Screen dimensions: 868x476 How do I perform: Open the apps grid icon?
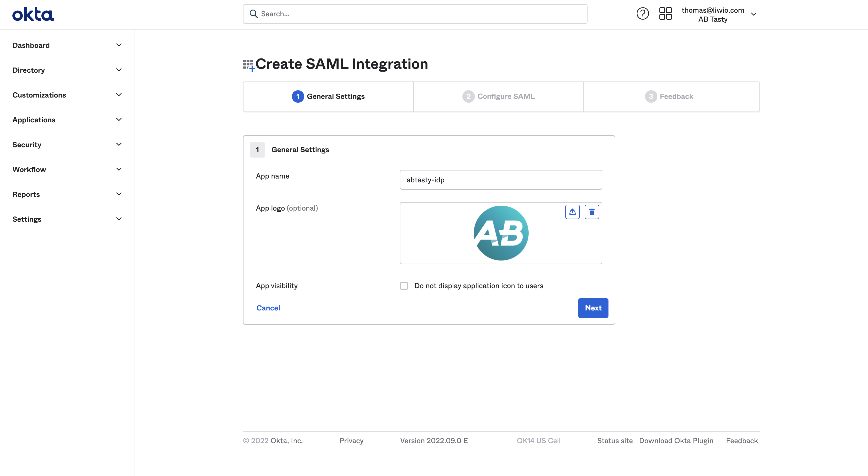pyautogui.click(x=665, y=14)
